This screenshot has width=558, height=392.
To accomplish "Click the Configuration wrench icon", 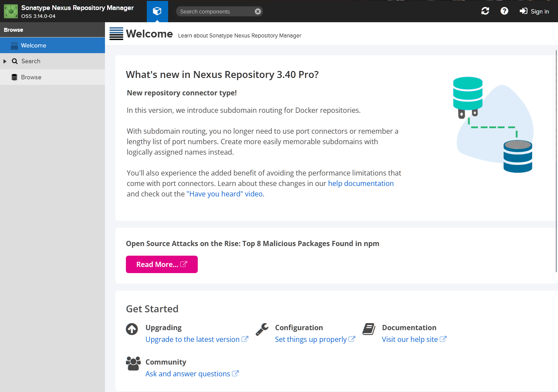I will (x=262, y=329).
